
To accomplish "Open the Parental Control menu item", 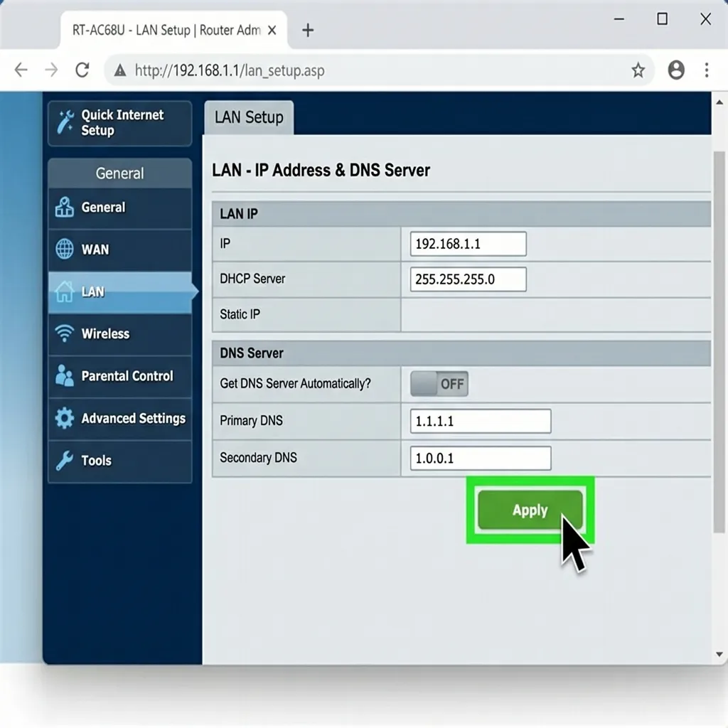I will pos(119,376).
